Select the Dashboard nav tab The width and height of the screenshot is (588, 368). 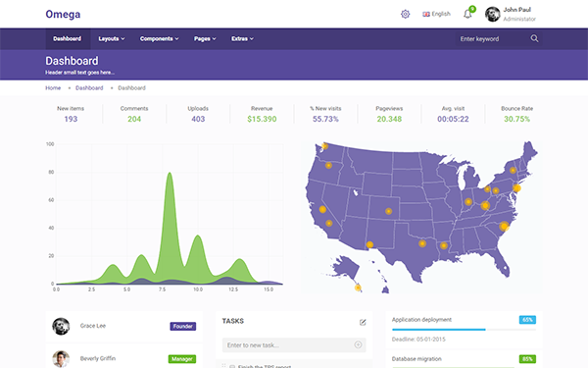[67, 38]
